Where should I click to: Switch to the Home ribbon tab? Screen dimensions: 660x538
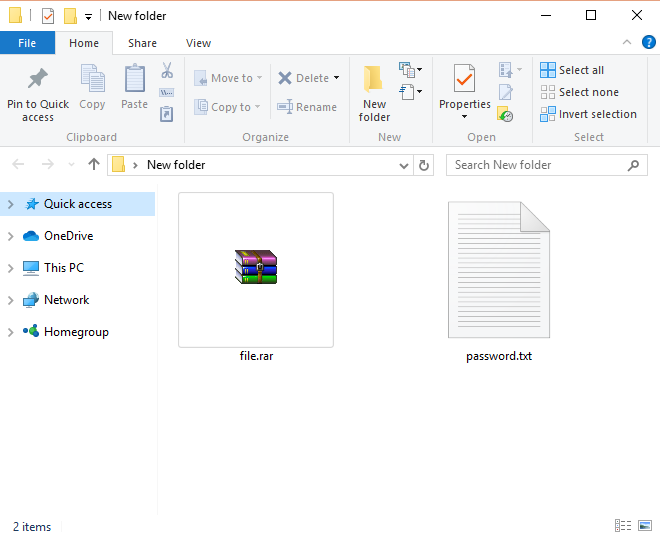(x=84, y=43)
